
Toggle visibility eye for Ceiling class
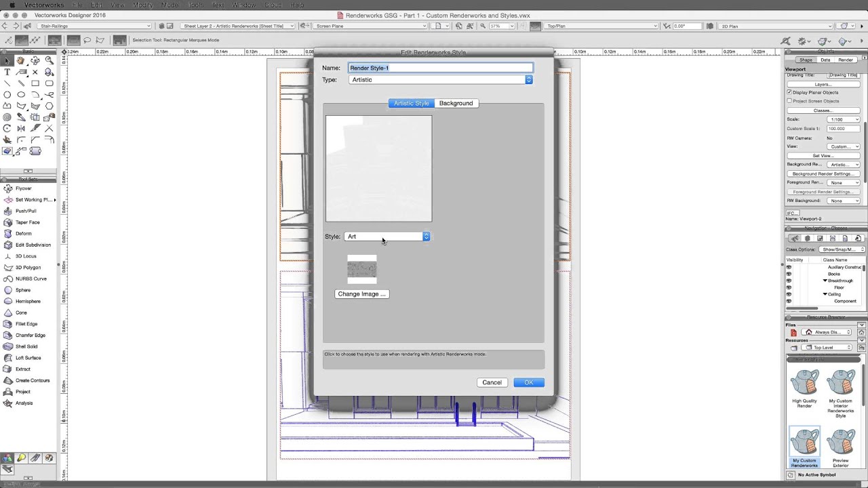click(x=789, y=294)
